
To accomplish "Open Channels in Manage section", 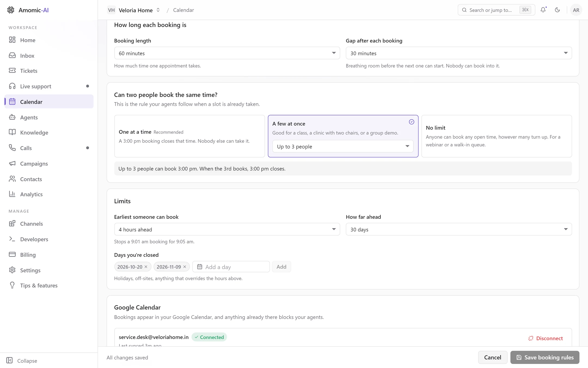I will point(49,224).
